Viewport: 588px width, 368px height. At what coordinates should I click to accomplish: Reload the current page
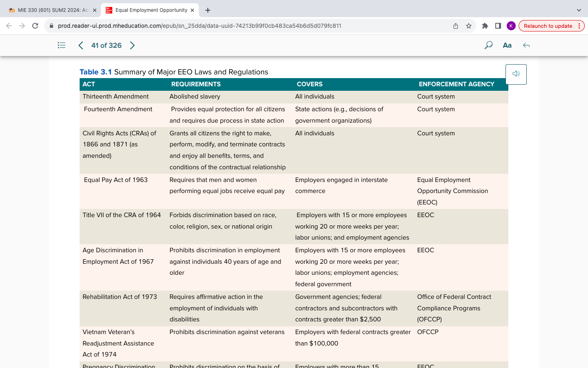35,26
